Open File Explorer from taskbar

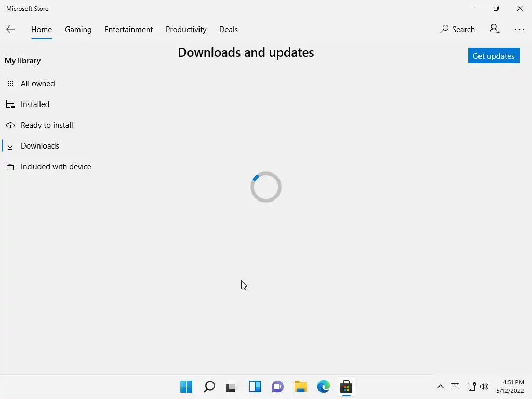[x=301, y=387]
